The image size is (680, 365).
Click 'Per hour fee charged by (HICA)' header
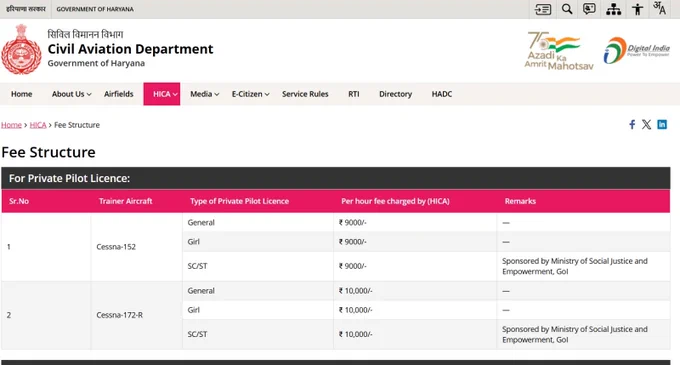(395, 201)
